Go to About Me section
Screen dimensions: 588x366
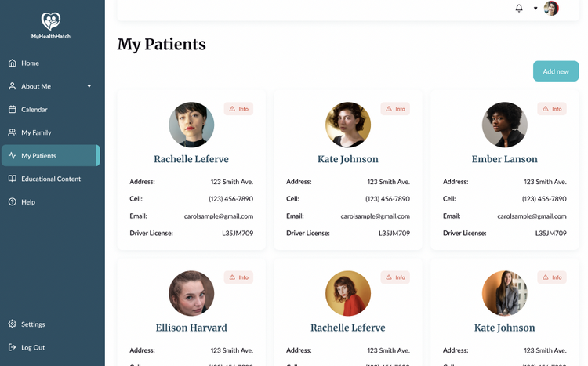click(36, 86)
